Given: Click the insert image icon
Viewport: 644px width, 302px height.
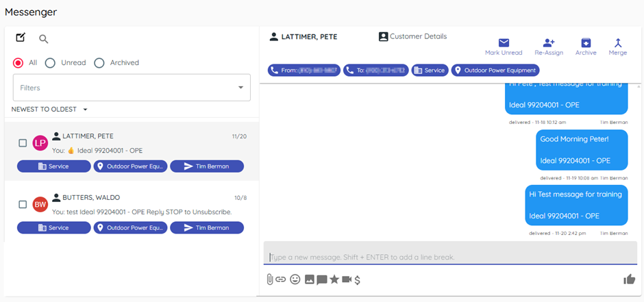Looking at the screenshot, I should 309,279.
